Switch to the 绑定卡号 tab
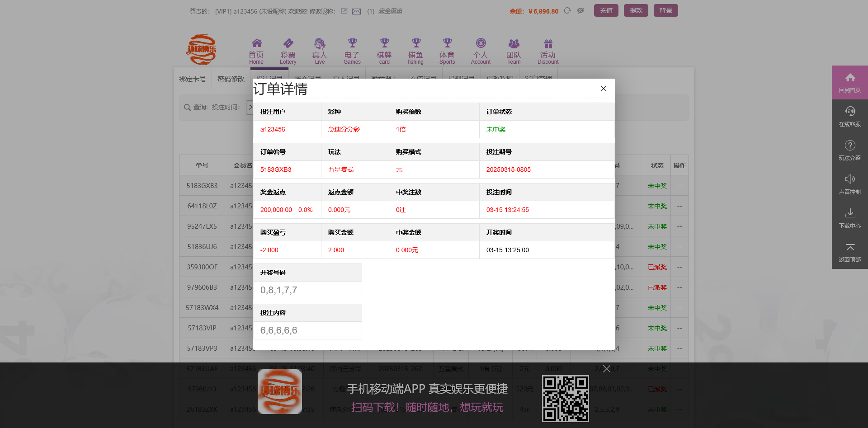868x428 pixels. coord(193,78)
